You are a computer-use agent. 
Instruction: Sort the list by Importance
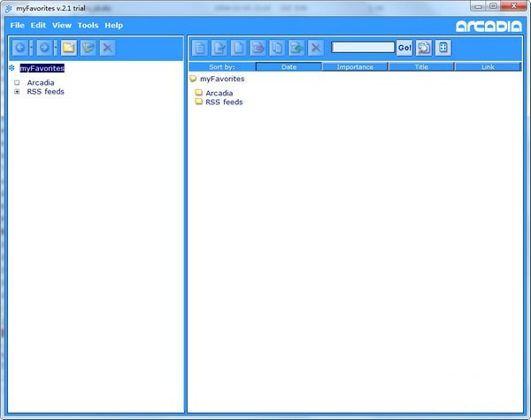pos(355,66)
